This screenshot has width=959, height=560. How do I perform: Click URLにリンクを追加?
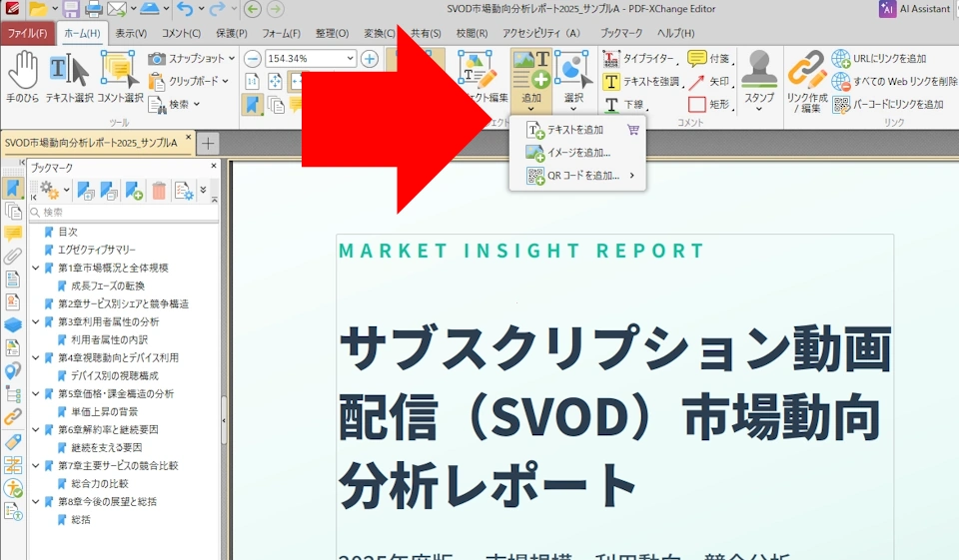(879, 59)
